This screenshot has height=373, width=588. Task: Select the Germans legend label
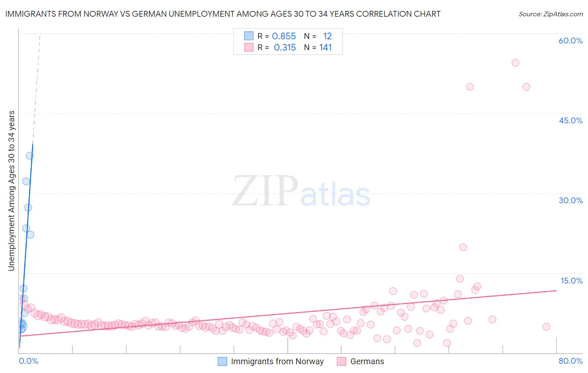[367, 361]
